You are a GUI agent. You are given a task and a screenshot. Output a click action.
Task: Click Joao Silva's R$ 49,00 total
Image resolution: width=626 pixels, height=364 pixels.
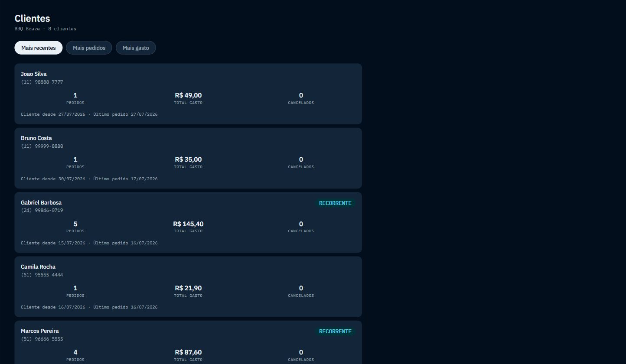coord(188,95)
